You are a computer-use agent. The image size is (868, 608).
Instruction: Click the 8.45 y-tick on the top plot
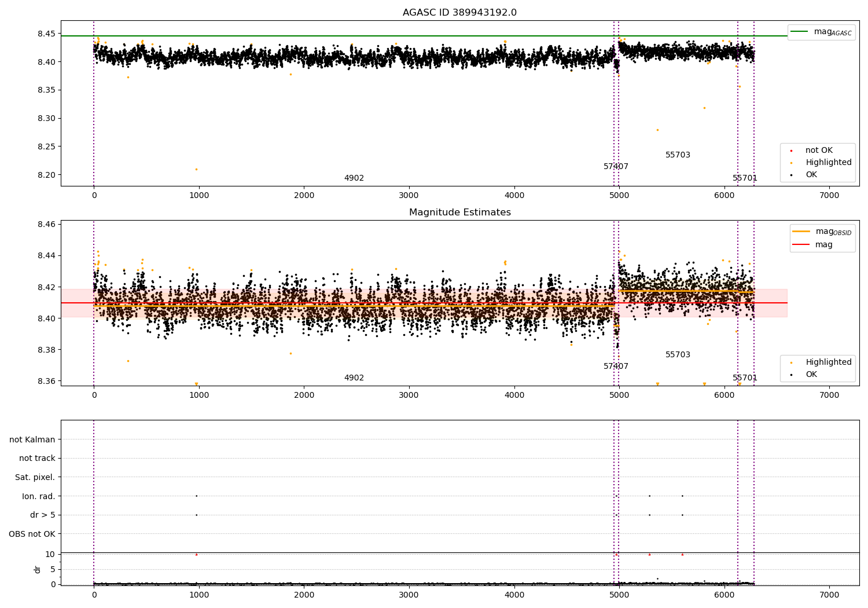(x=46, y=34)
